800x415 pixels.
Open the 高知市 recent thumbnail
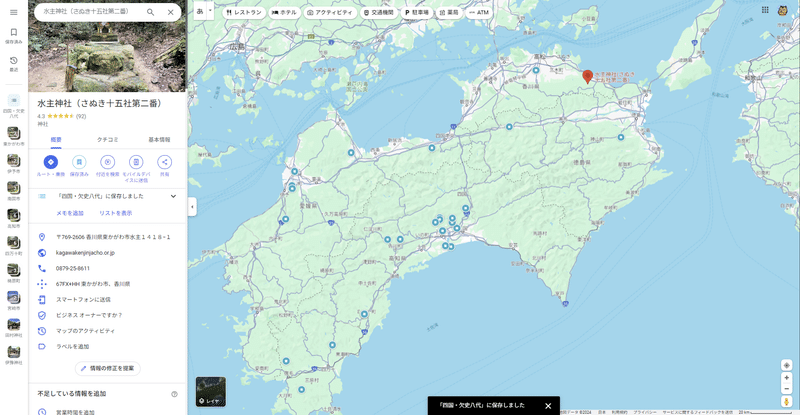pyautogui.click(x=14, y=218)
